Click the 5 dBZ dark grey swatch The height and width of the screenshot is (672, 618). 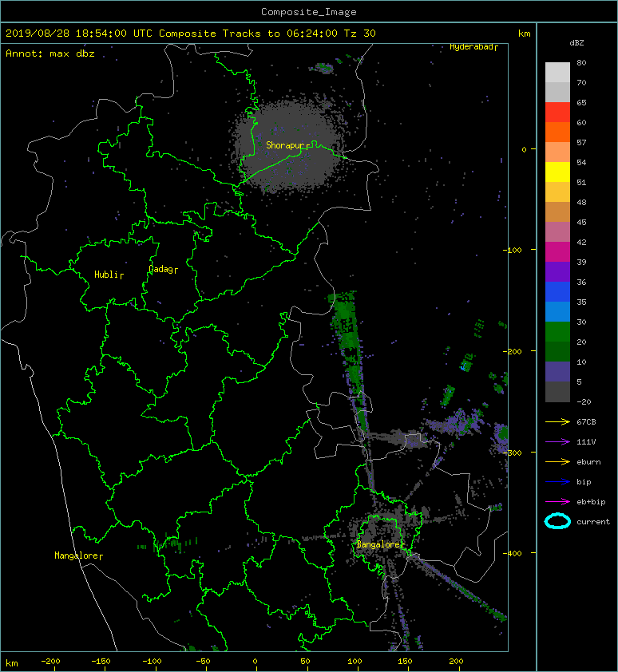click(x=557, y=391)
